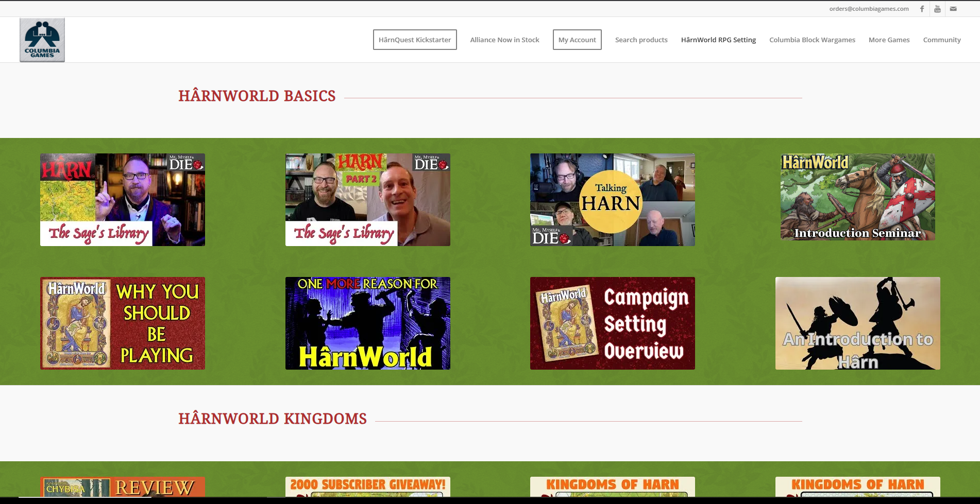Open Why You Should Be Playing video
This screenshot has width=980, height=504.
click(123, 323)
